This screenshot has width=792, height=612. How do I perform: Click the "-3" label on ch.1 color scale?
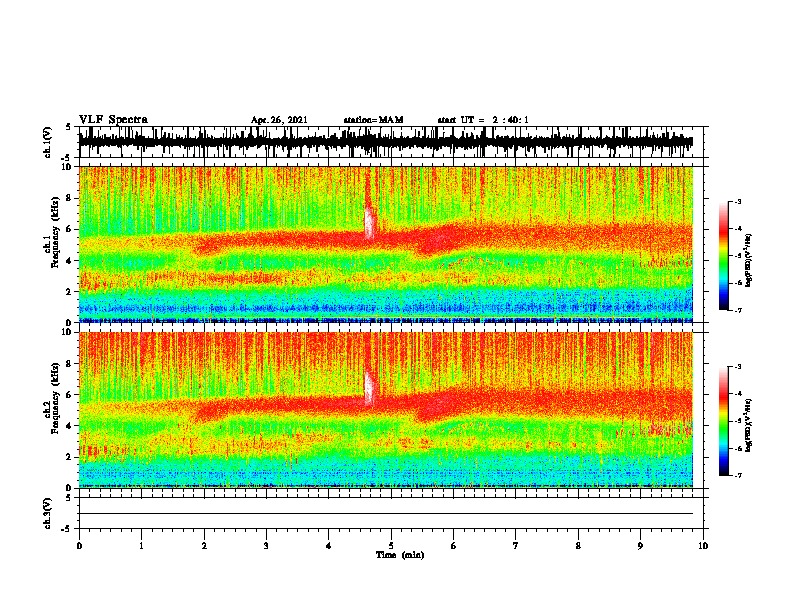738,202
